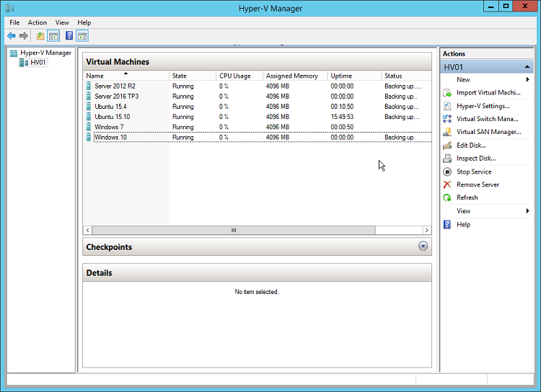Select the Windows 7 row name

109,127
